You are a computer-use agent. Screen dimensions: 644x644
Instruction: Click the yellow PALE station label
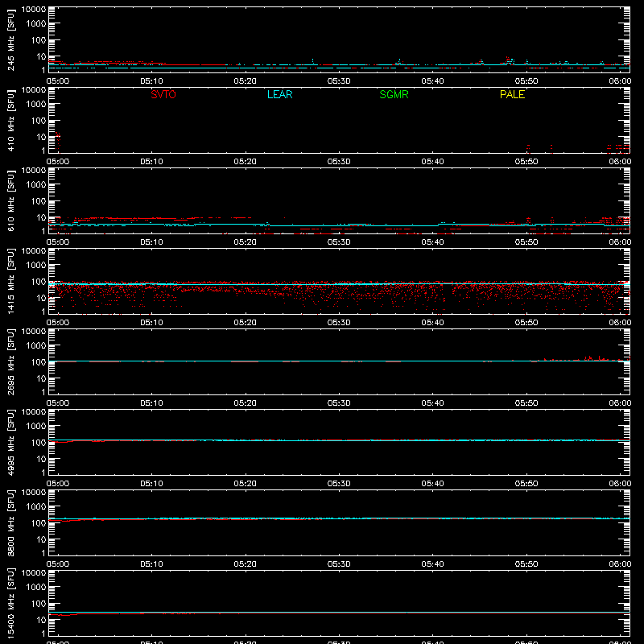512,94
